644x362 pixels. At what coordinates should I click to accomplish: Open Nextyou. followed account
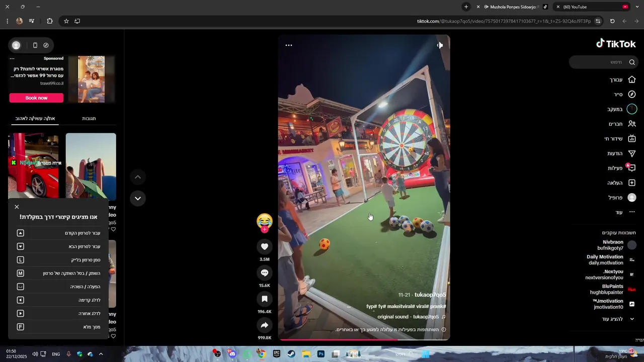pyautogui.click(x=610, y=275)
